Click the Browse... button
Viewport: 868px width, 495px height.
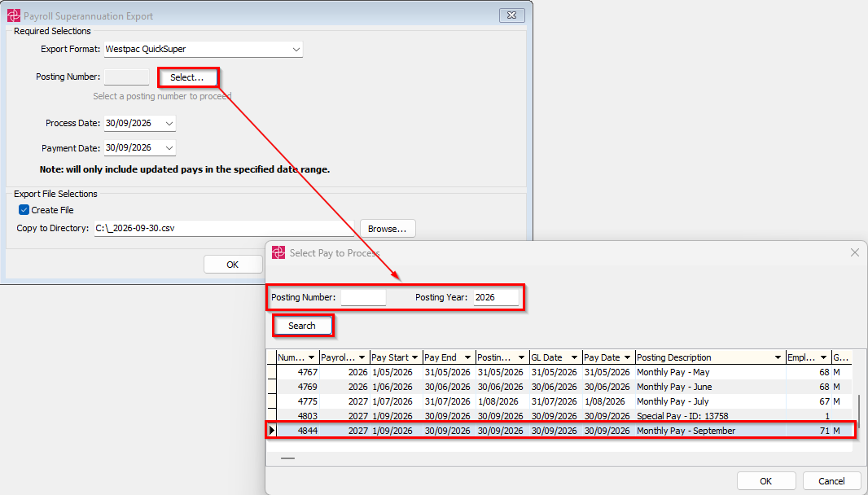click(388, 229)
